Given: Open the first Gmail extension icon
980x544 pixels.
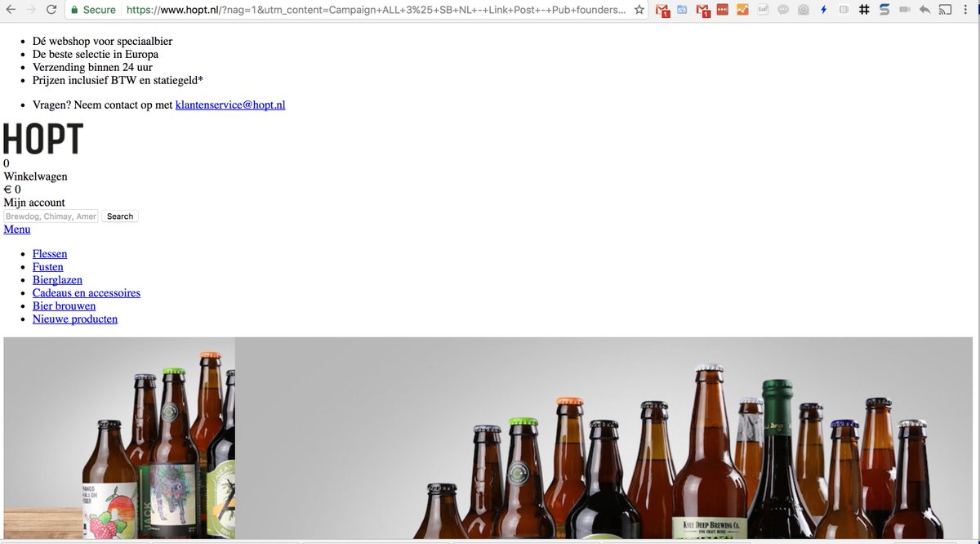Looking at the screenshot, I should [x=662, y=11].
